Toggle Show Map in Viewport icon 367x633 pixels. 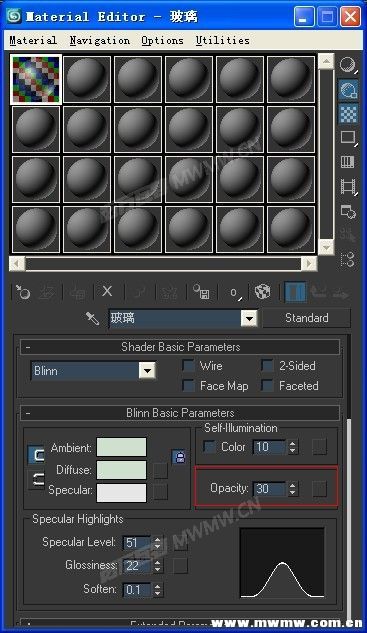coord(262,291)
